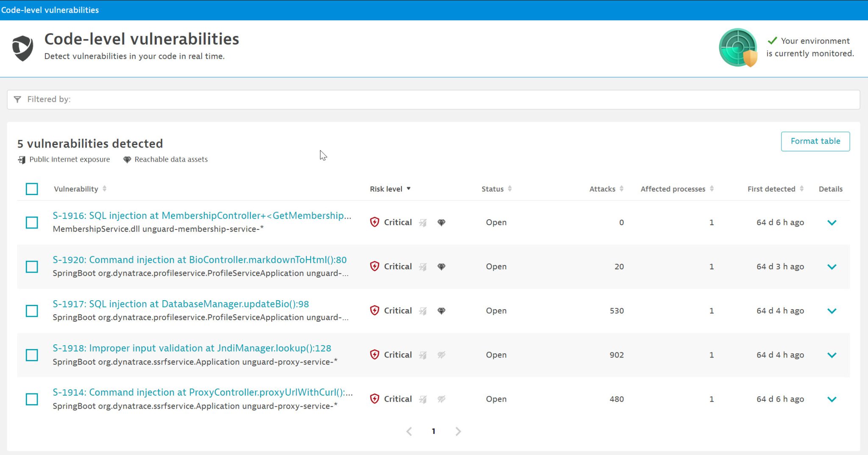Expand details for S-1918 row
Image resolution: width=868 pixels, height=455 pixels.
click(832, 355)
